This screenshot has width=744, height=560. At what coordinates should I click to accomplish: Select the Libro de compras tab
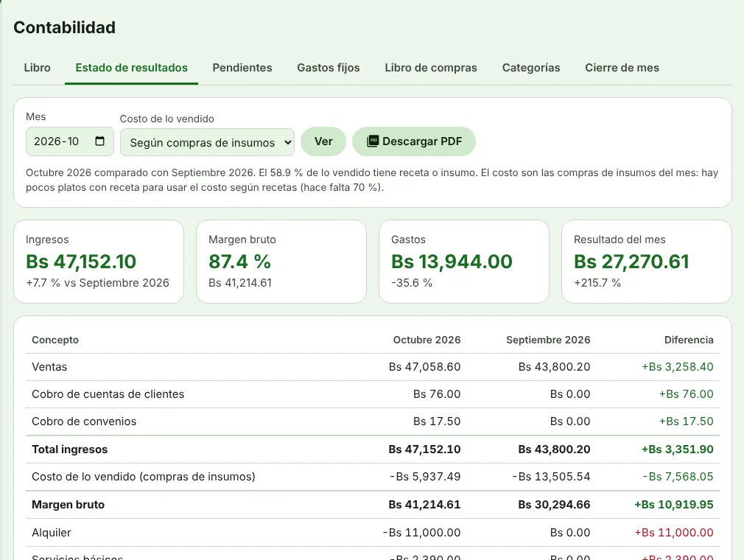[431, 68]
